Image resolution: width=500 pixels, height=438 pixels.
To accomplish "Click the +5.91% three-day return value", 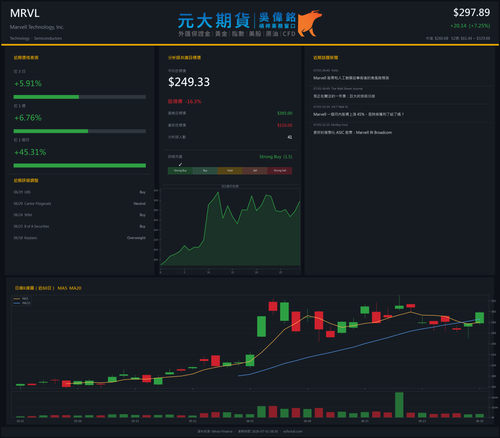I will (x=28, y=83).
